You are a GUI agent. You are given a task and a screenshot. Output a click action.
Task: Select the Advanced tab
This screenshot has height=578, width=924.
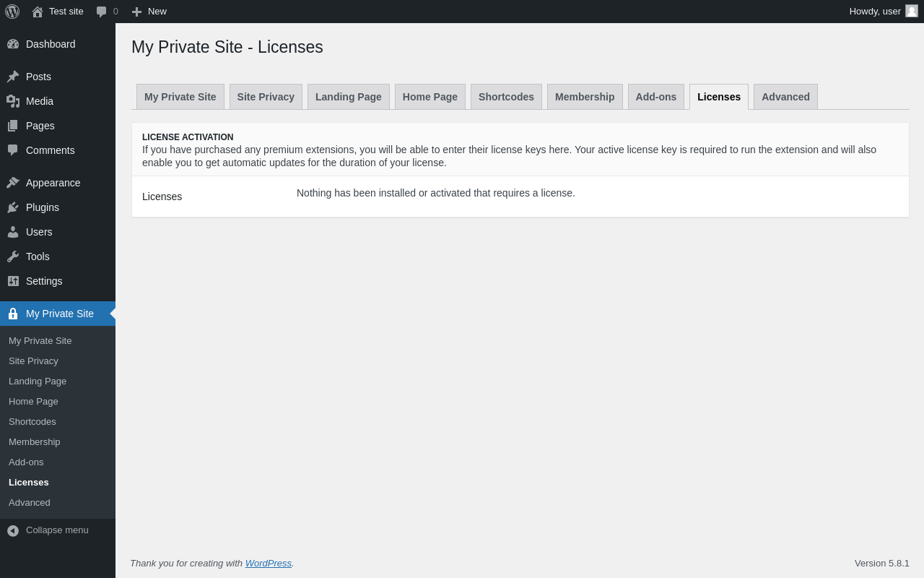(785, 97)
